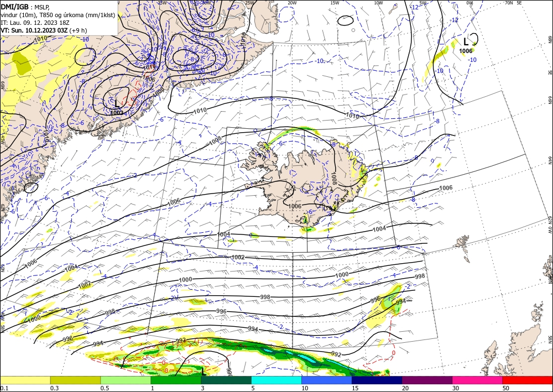
Task: Pick the blue 10–15 mm legend swatch
Action: (327, 380)
